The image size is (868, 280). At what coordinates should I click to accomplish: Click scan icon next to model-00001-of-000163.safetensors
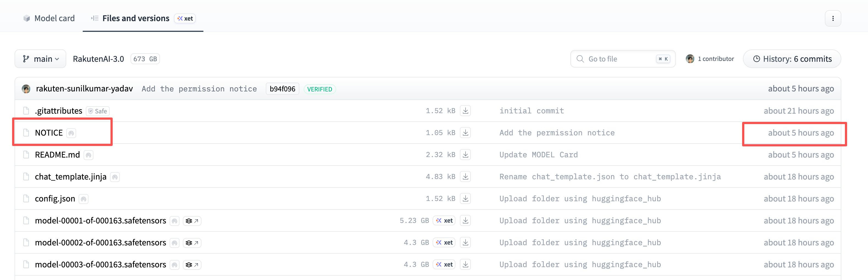[175, 221]
